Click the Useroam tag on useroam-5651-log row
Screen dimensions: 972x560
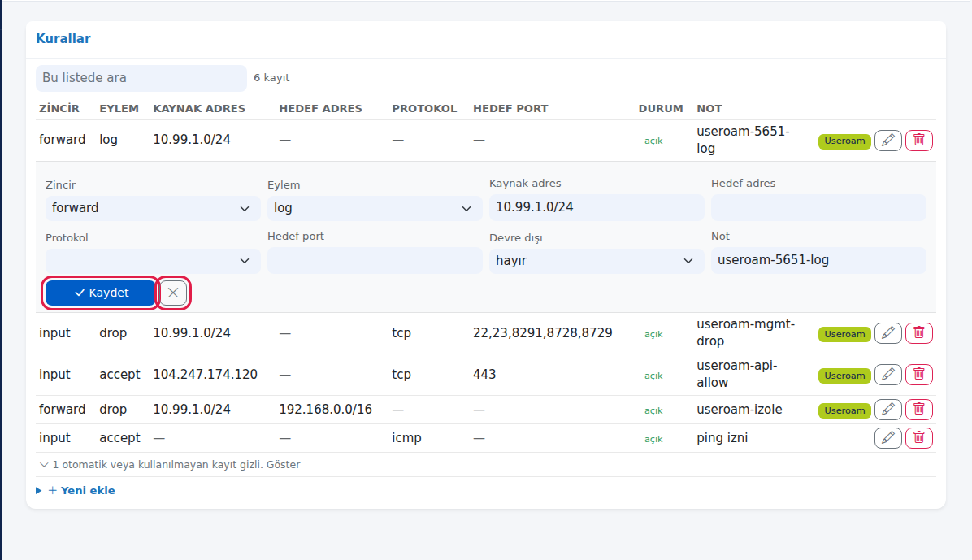click(x=844, y=141)
